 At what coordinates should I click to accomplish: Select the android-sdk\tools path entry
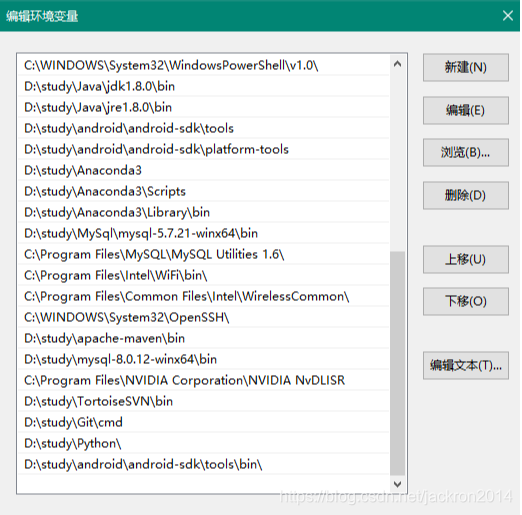point(203,128)
